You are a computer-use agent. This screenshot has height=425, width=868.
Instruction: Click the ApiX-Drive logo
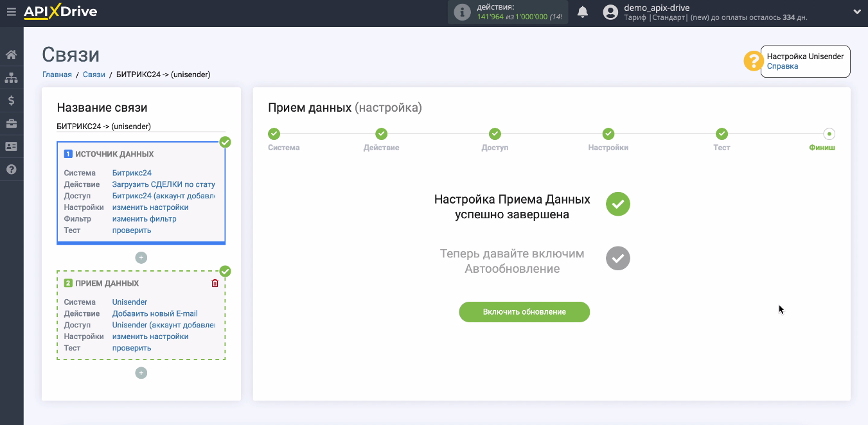pos(60,12)
